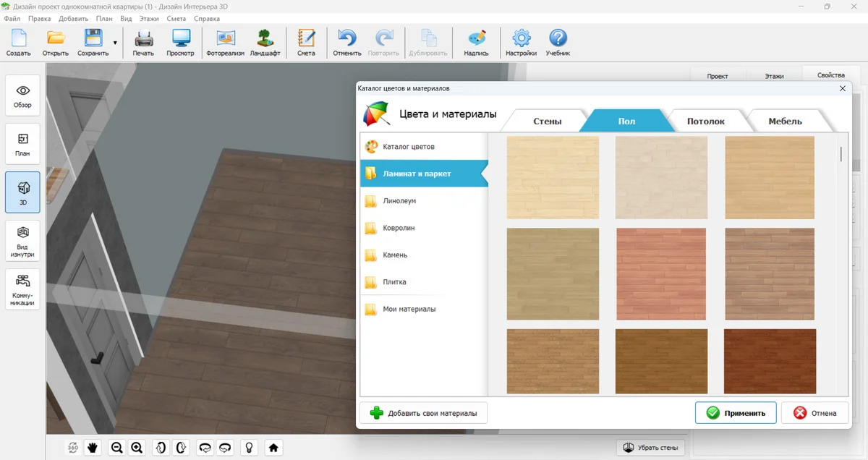Select the light cream laminate swatch
This screenshot has height=460, width=868.
point(553,177)
